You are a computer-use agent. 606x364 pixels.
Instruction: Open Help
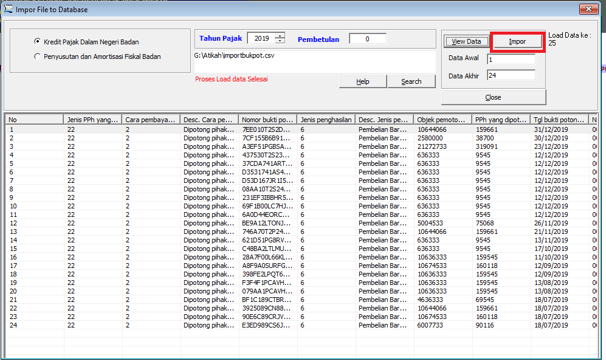pyautogui.click(x=362, y=81)
